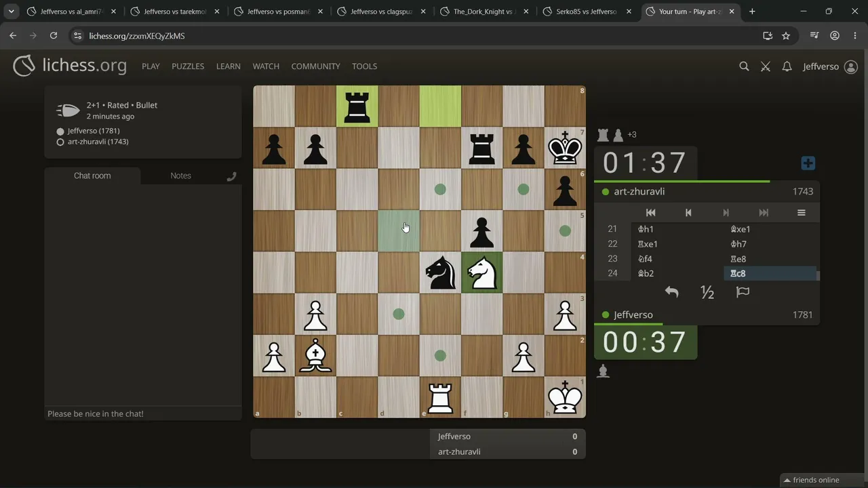Switch to Jeffverso vs tarekmol browser tab
Image resolution: width=868 pixels, height=488 pixels.
click(x=175, y=12)
